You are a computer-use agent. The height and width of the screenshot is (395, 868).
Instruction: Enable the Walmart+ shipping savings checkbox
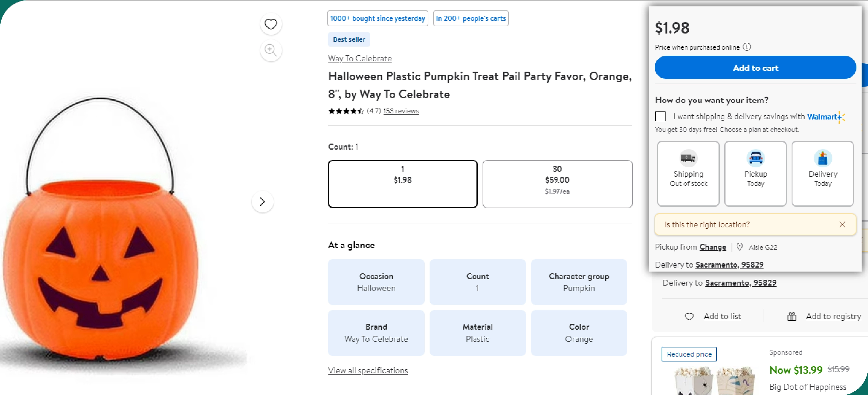pos(660,116)
